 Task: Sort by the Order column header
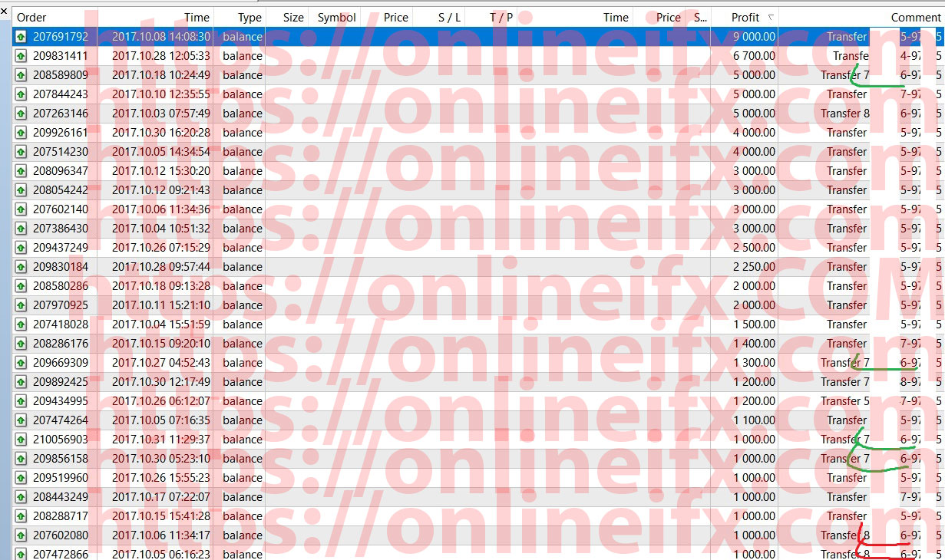[x=31, y=18]
